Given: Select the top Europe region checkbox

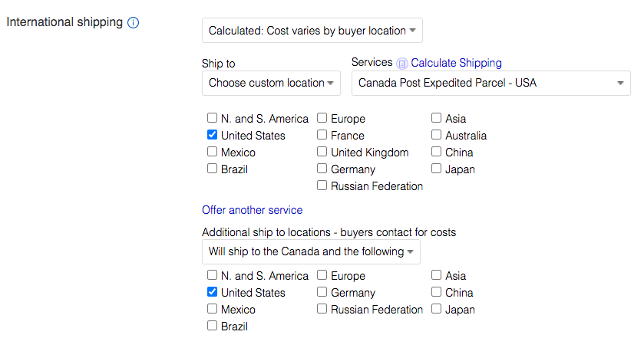Looking at the screenshot, I should pyautogui.click(x=322, y=118).
